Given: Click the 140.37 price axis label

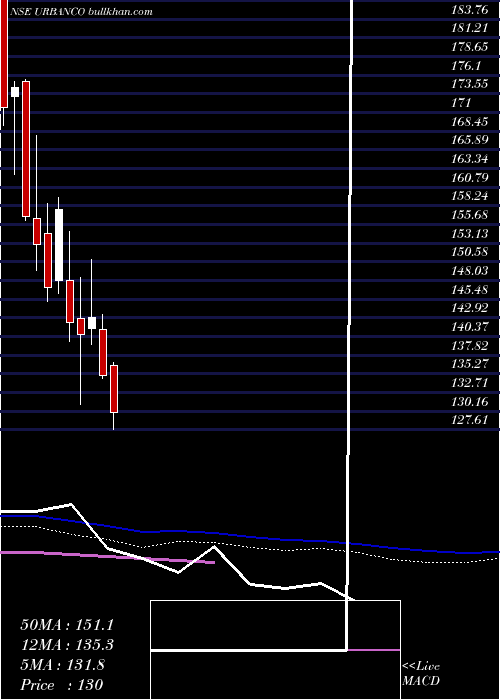Looking at the screenshot, I should click(469, 326).
